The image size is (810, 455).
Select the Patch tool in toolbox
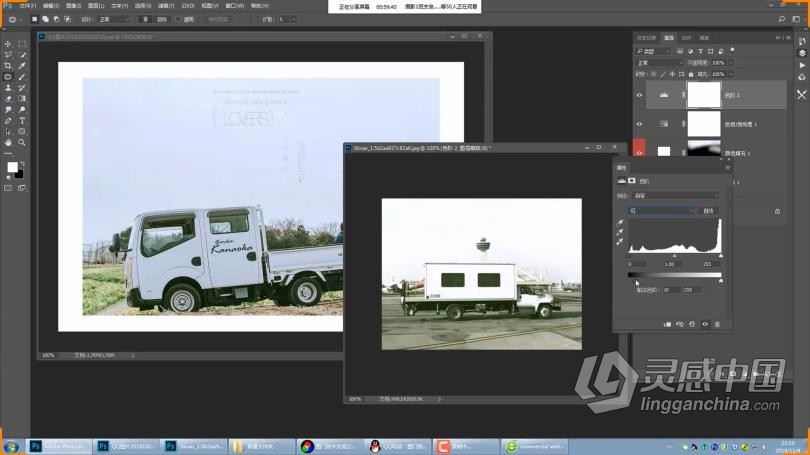point(8,77)
